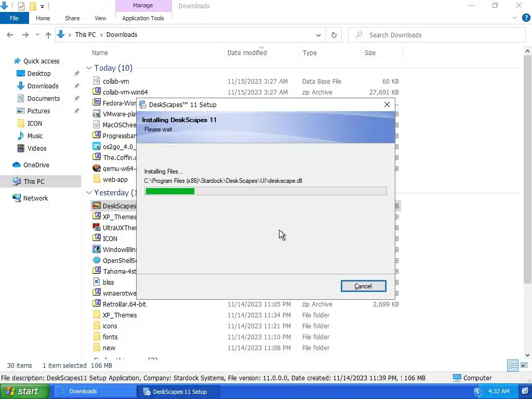Activate DeskScapes 11 Setup taskbar button

[179, 391]
